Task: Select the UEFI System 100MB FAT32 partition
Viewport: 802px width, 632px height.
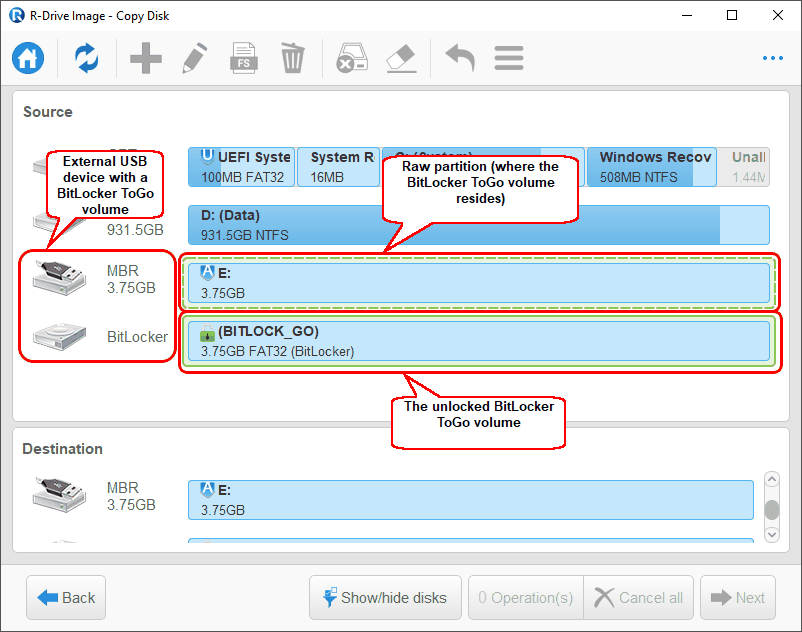Action: (241, 167)
